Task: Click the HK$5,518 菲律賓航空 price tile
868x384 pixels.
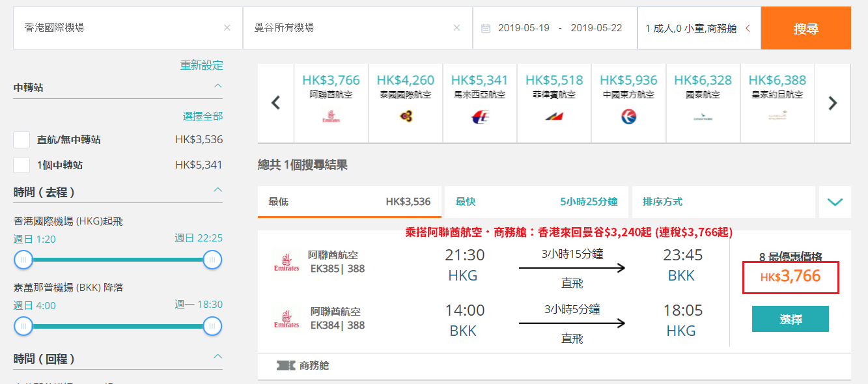Action: tap(554, 103)
